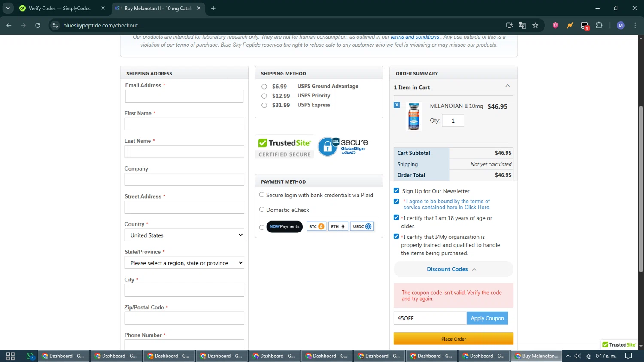Viewport: 644px width, 362px height.
Task: Open Chrome three-dot menu
Action: [635, 25]
